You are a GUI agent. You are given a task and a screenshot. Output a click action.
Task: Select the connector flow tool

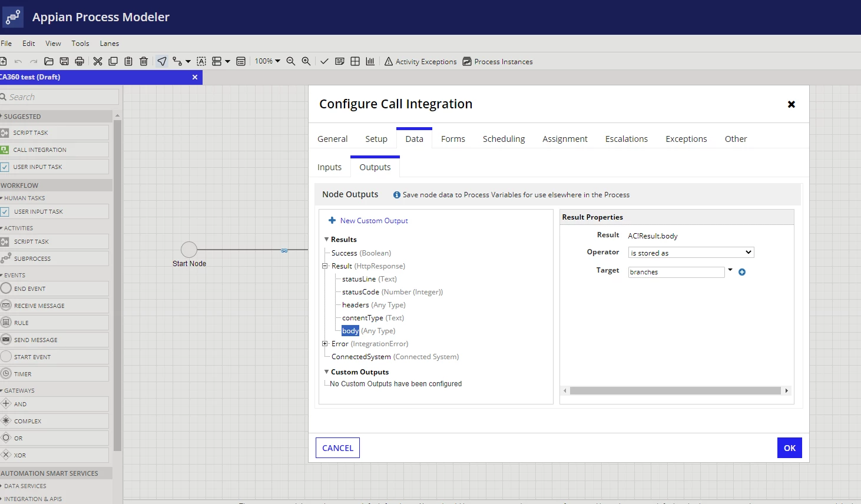[x=177, y=61]
